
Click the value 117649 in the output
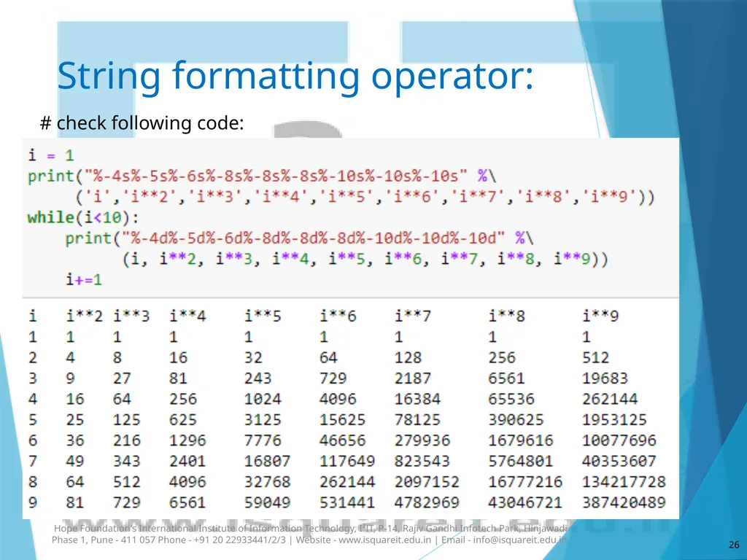coord(347,461)
